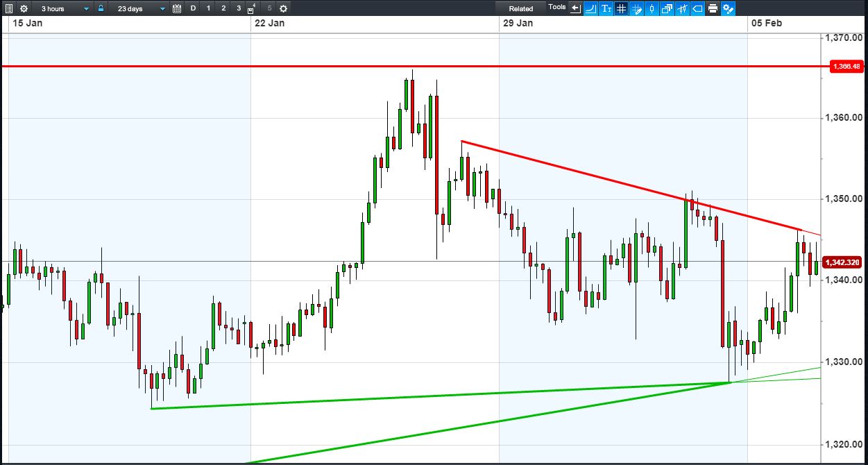Open layout settings gear after 5
Image resolution: width=868 pixels, height=465 pixels.
(283, 8)
